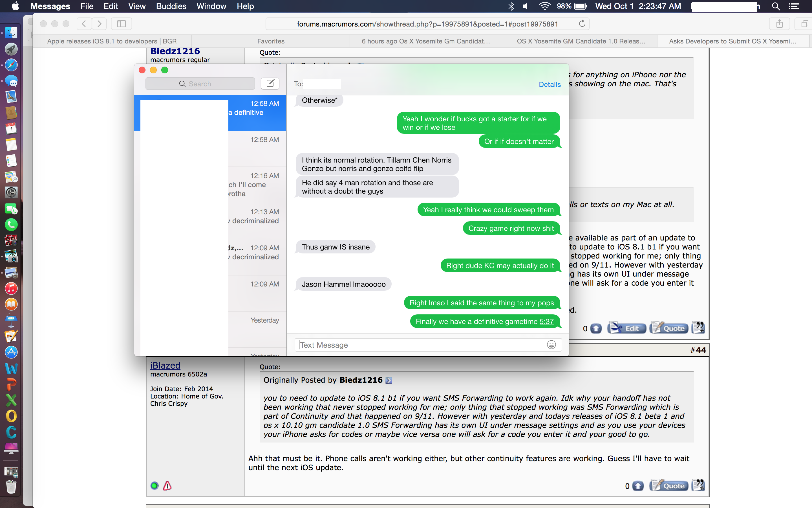Open Contacts from the Dock
Viewport: 812px width, 508px height.
coord(11,113)
